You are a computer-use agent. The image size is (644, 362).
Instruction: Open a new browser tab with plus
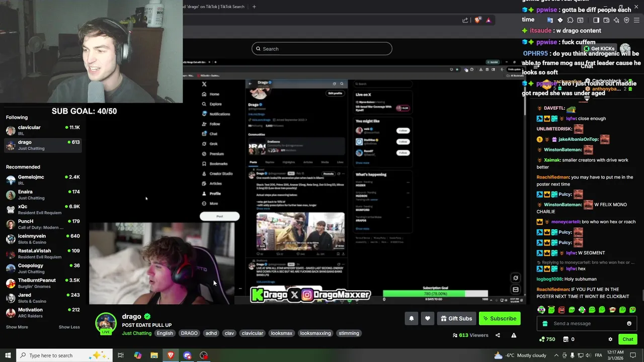click(x=254, y=7)
